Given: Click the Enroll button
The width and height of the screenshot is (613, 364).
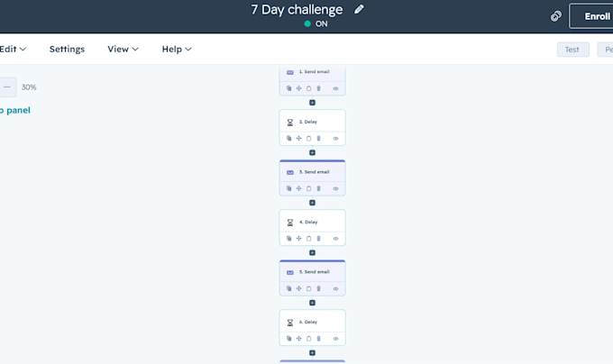Looking at the screenshot, I should tap(591, 16).
